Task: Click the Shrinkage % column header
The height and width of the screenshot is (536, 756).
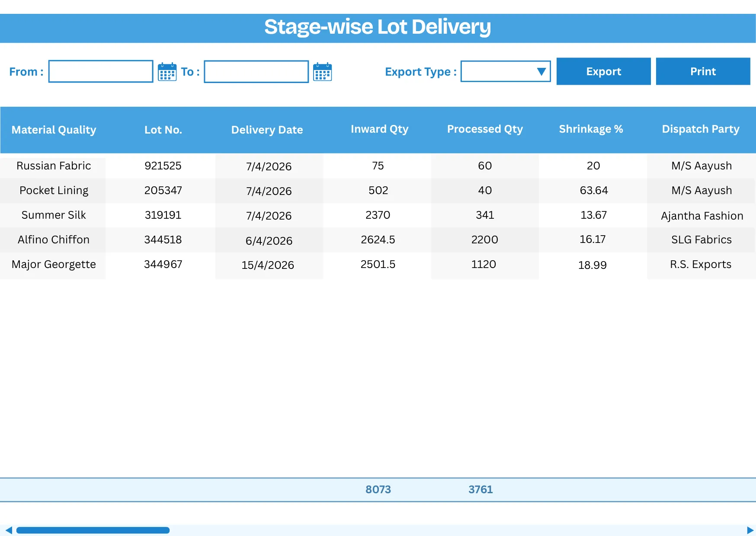Action: point(591,129)
